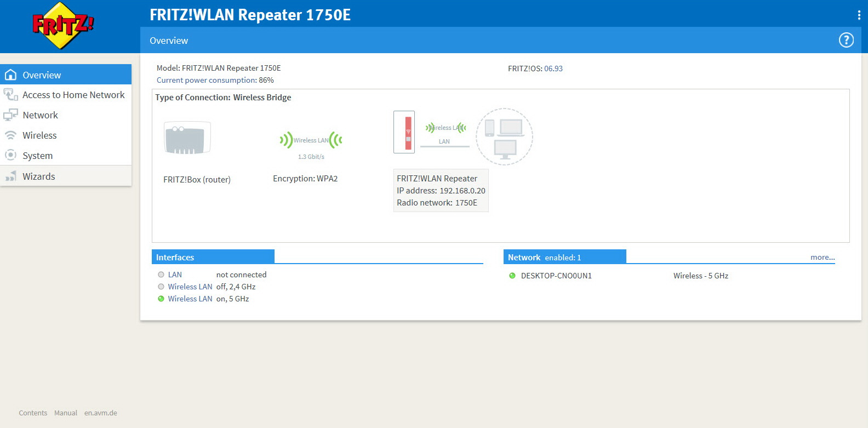Click the connected devices circle graphic
Viewport: 868px width, 428px height.
pyautogui.click(x=504, y=136)
